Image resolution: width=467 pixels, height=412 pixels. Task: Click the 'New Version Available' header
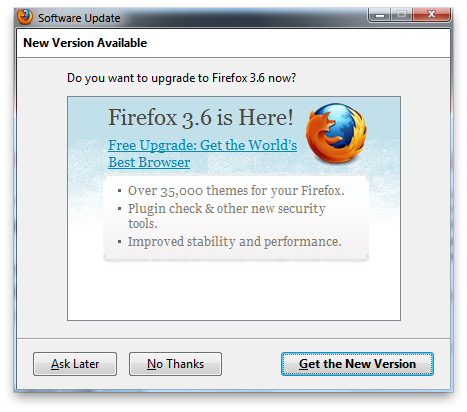pyautogui.click(x=85, y=43)
